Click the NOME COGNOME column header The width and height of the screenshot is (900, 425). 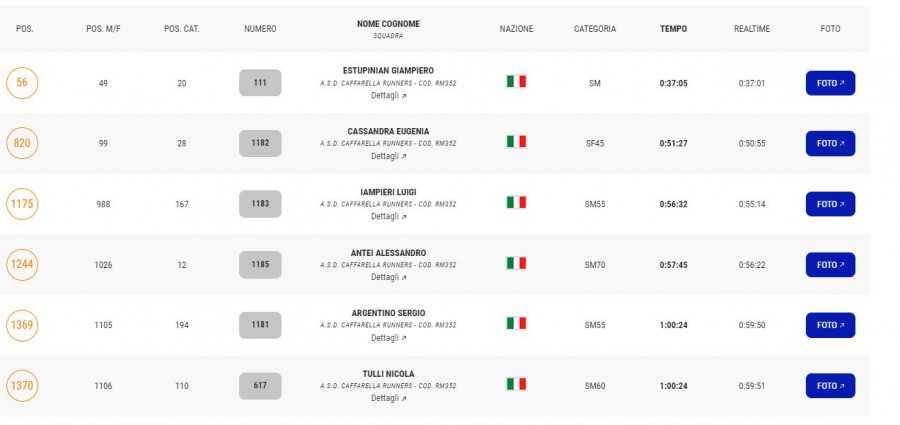click(x=388, y=24)
